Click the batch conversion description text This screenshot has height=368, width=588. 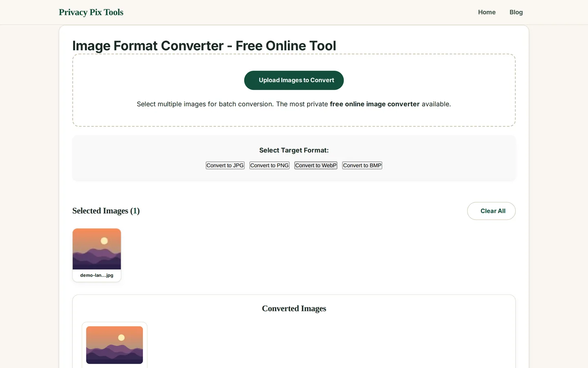pyautogui.click(x=294, y=104)
